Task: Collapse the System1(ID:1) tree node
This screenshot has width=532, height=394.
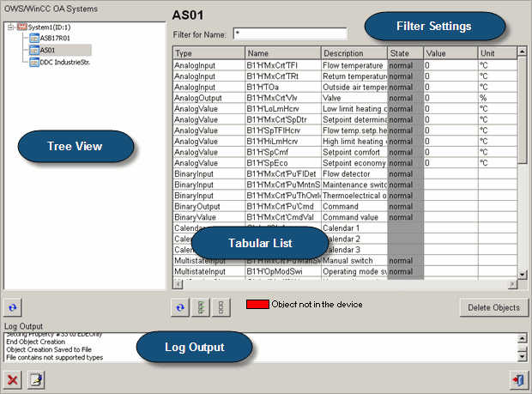Action: (10, 27)
